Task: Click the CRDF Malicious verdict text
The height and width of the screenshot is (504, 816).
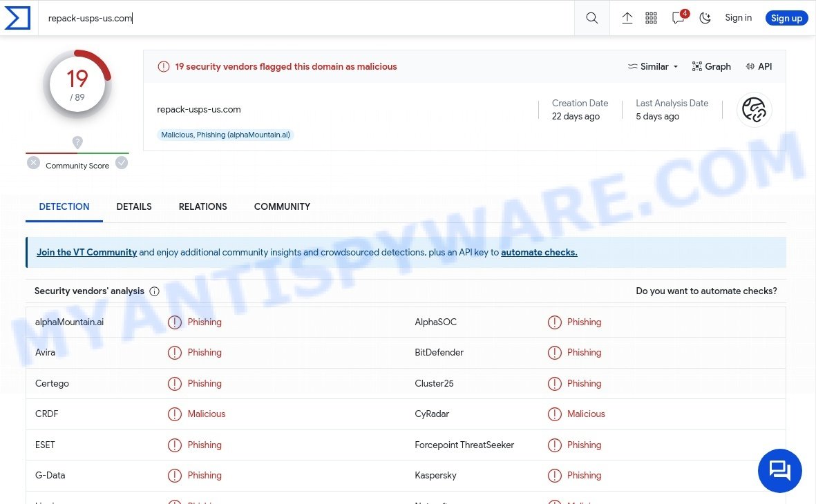Action: pos(207,414)
